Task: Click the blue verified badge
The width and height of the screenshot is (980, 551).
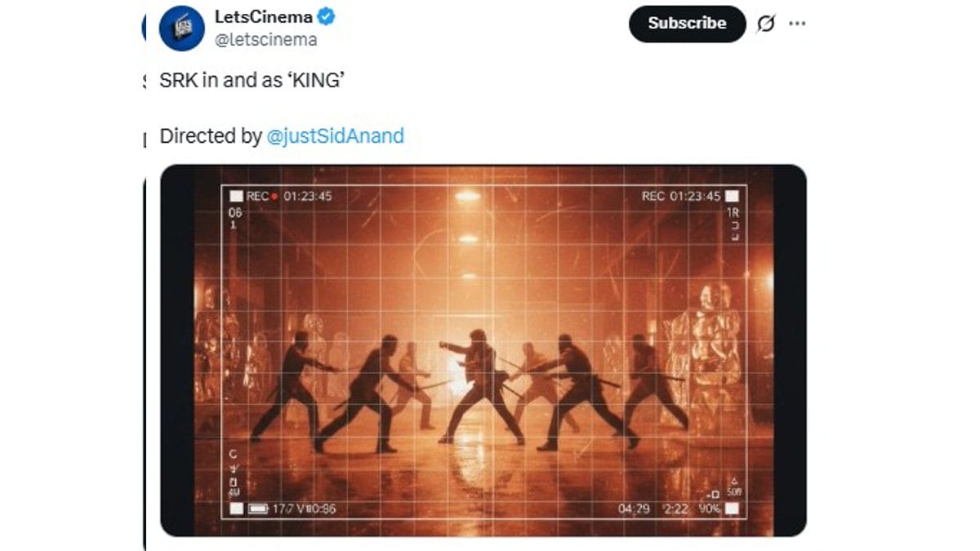Action: [327, 16]
